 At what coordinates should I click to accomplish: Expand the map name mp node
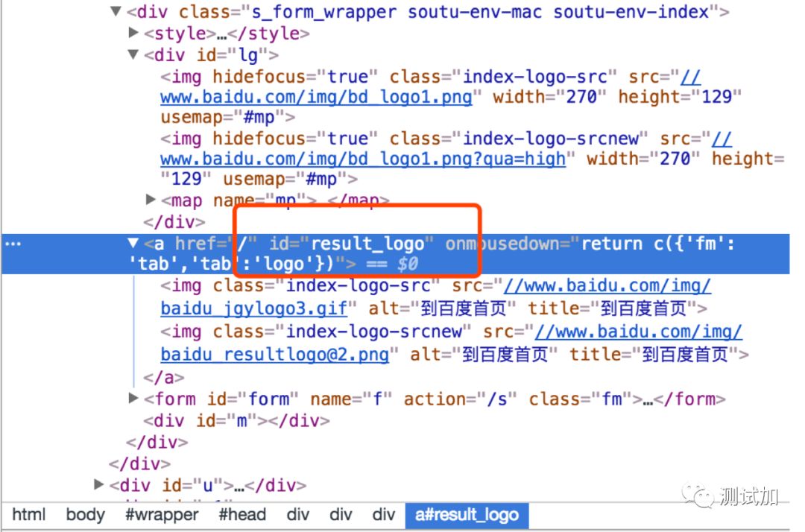pyautogui.click(x=151, y=199)
